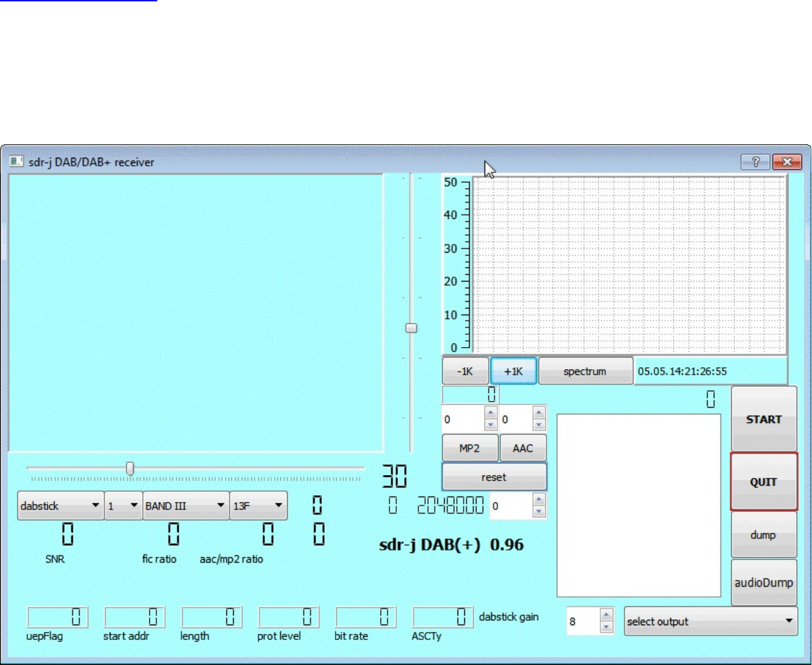
Task: Open the BAND III band dropdown
Action: [x=186, y=506]
